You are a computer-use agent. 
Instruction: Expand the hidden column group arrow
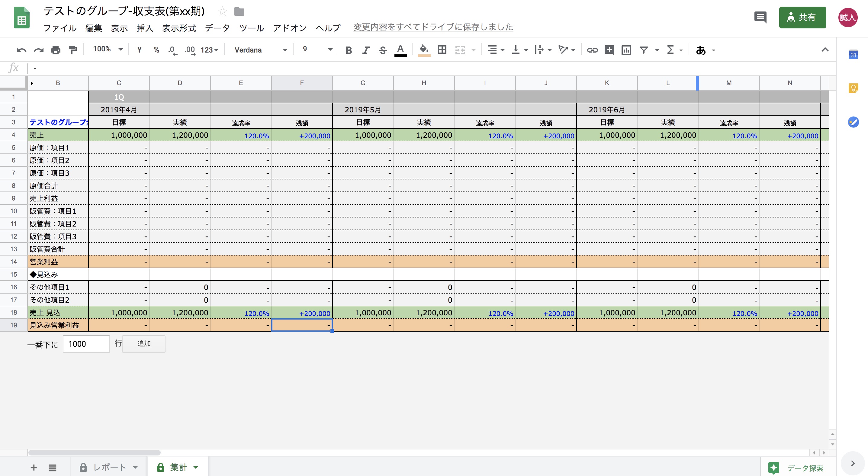tap(32, 83)
